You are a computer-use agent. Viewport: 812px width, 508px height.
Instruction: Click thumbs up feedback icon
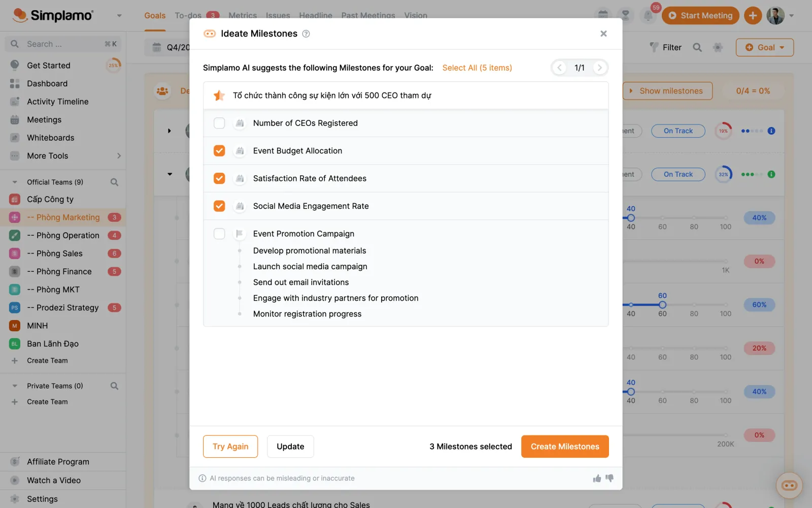tap(597, 479)
